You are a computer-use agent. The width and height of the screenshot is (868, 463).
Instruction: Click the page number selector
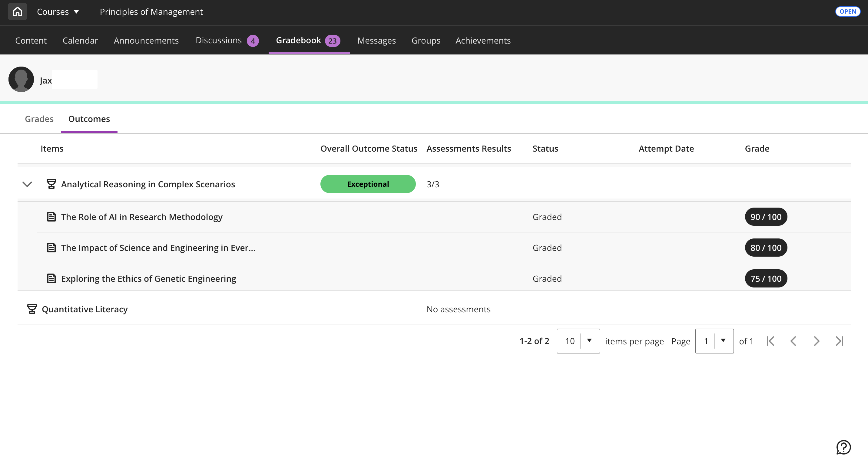click(714, 341)
